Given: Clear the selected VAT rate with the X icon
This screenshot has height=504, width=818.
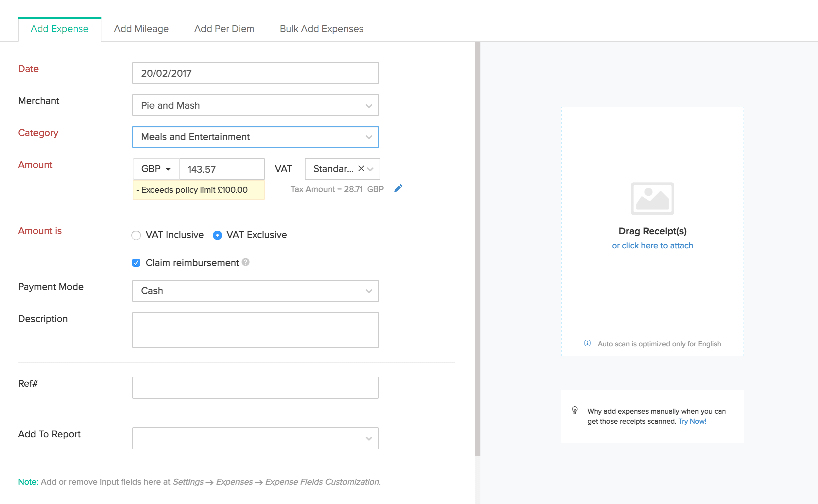Looking at the screenshot, I should [361, 169].
